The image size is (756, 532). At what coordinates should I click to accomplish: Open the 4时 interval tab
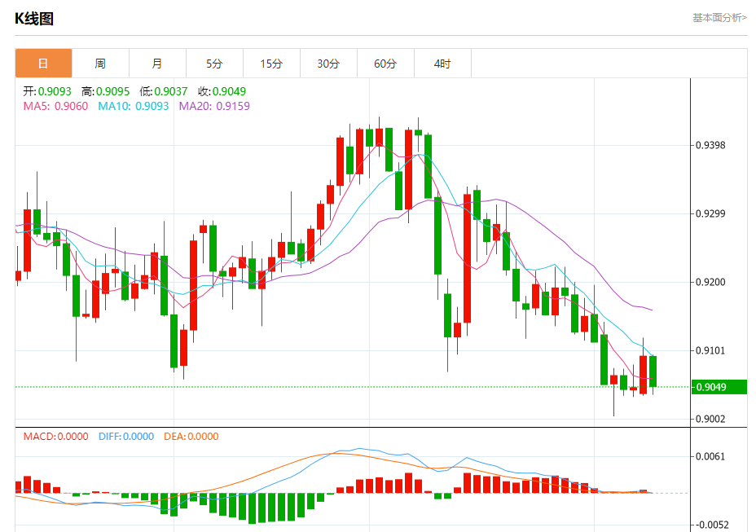click(442, 64)
